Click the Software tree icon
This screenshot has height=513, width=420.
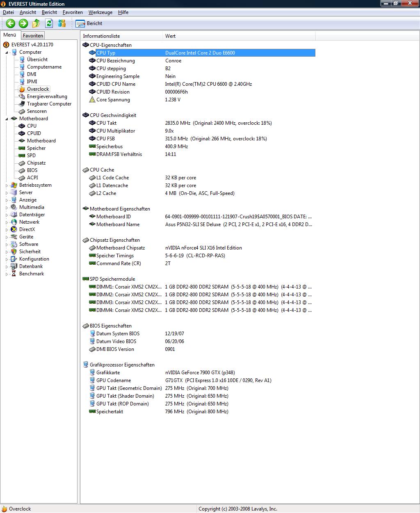pyautogui.click(x=14, y=244)
